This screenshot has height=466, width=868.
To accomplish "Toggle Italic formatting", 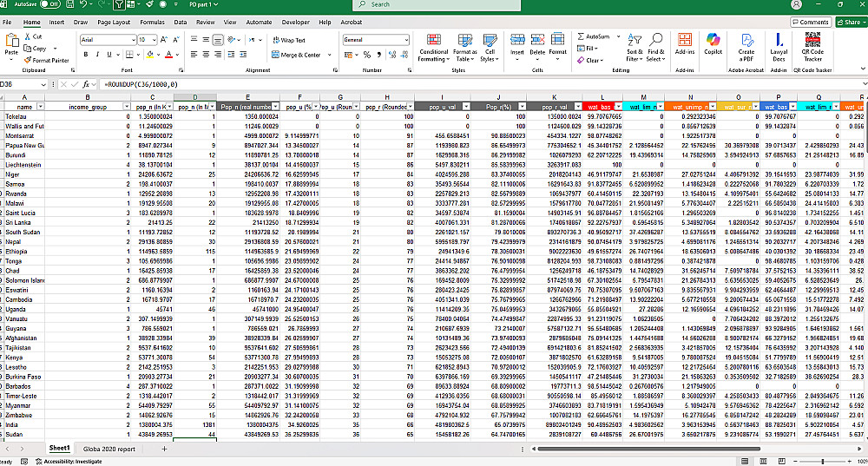I will (97, 55).
